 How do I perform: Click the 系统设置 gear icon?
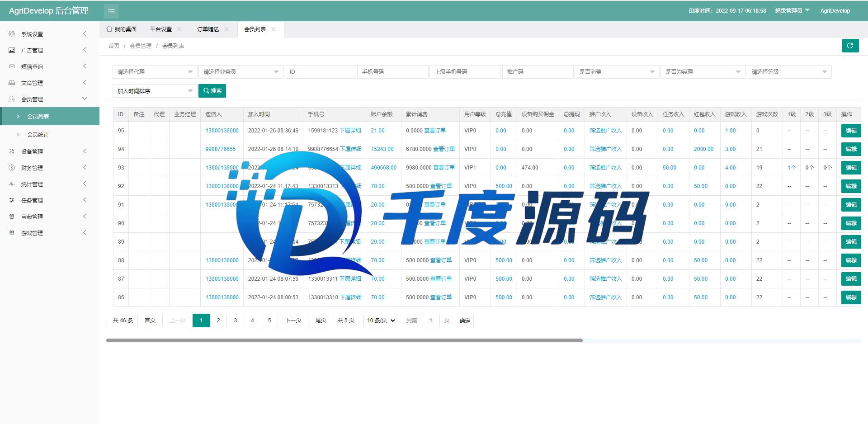click(x=12, y=34)
